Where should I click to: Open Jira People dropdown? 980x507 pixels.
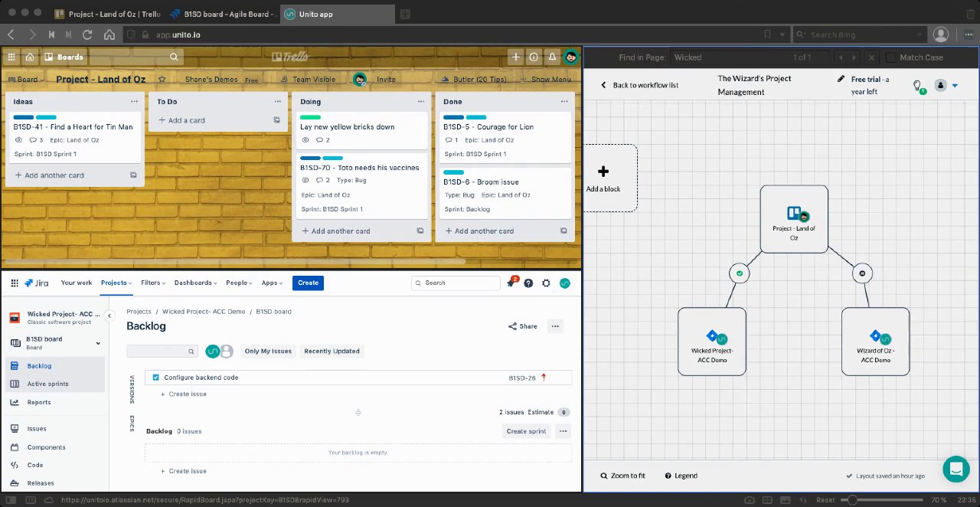239,283
